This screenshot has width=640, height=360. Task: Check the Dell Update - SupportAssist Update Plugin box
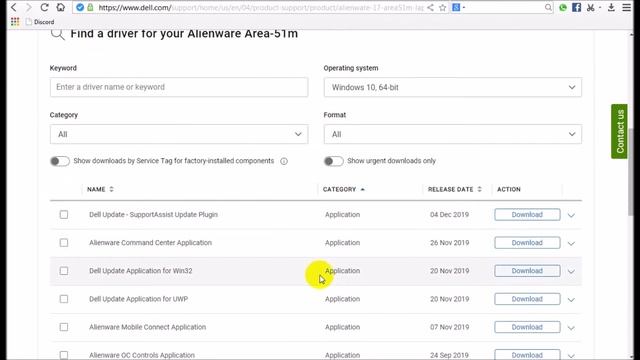[64, 214]
